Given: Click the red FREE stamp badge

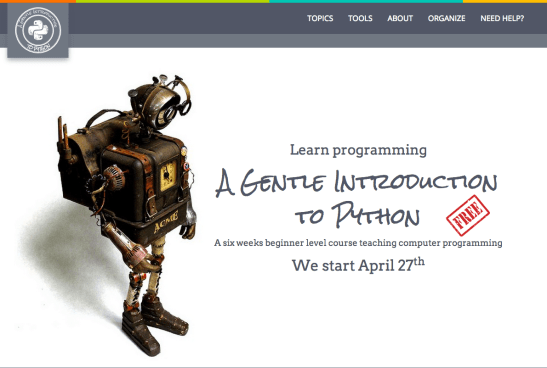Looking at the screenshot, I should (x=468, y=215).
